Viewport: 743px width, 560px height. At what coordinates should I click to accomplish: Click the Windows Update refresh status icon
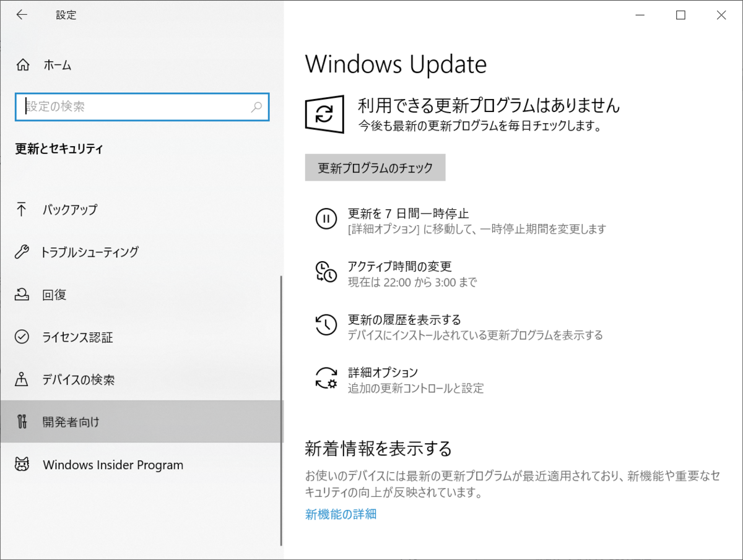point(324,114)
